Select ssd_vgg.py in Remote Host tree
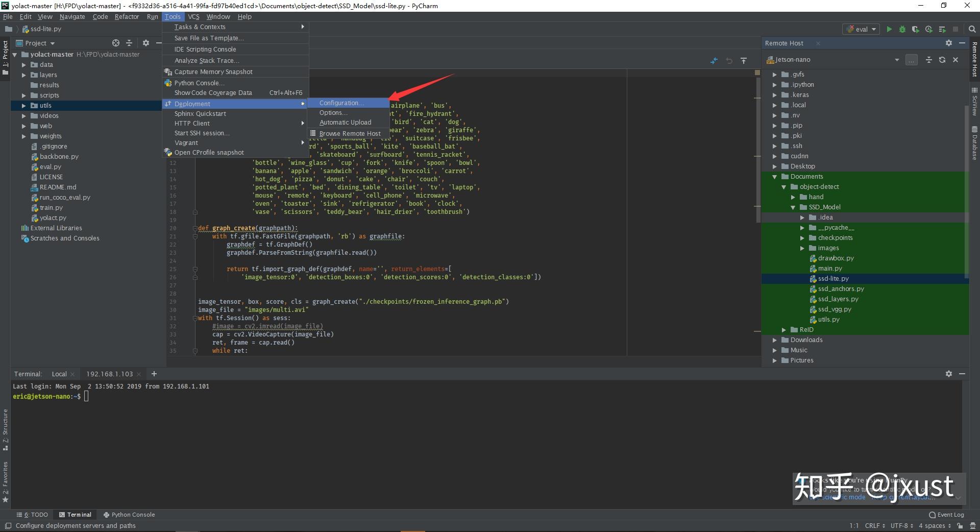The image size is (980, 532). (834, 309)
